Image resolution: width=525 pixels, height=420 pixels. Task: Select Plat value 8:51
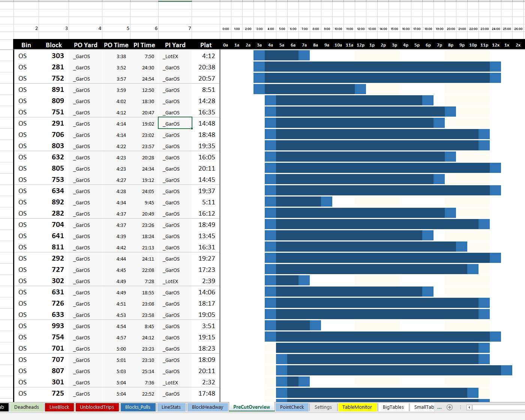(206, 90)
